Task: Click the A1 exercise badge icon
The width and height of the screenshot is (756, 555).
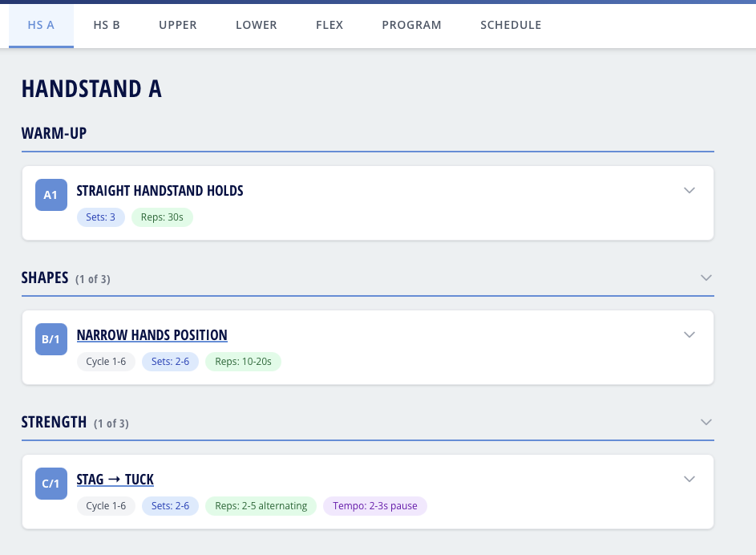Action: coord(51,195)
